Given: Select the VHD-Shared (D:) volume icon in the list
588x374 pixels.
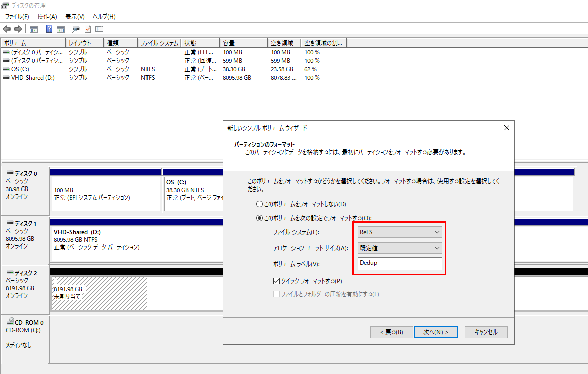Looking at the screenshot, I should pos(6,78).
